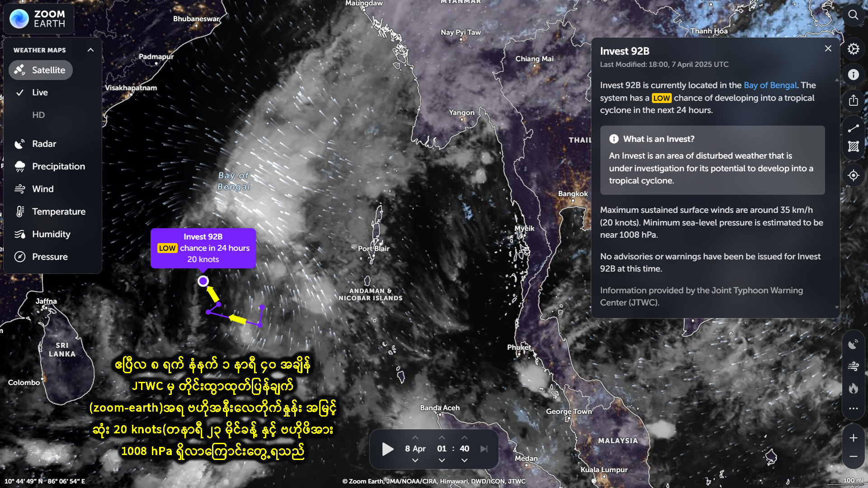The width and height of the screenshot is (868, 488).
Task: Toggle wind animation icon on right toolbar
Action: click(853, 366)
